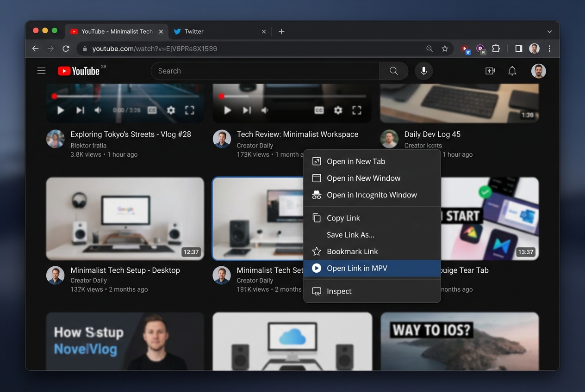
Task: Open Exploring Tokyo's Streets - Vlog #28 title
Action: point(131,134)
